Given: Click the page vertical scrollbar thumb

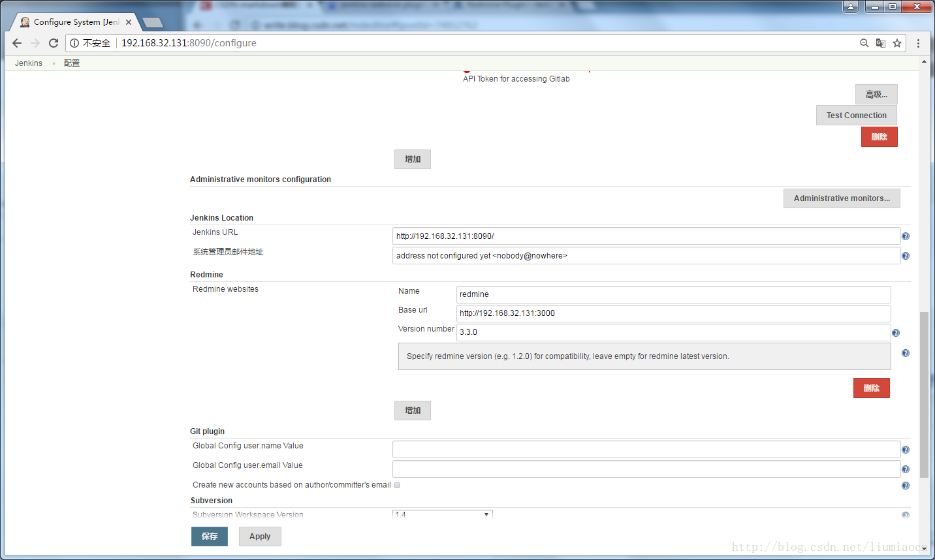Looking at the screenshot, I should click(924, 395).
